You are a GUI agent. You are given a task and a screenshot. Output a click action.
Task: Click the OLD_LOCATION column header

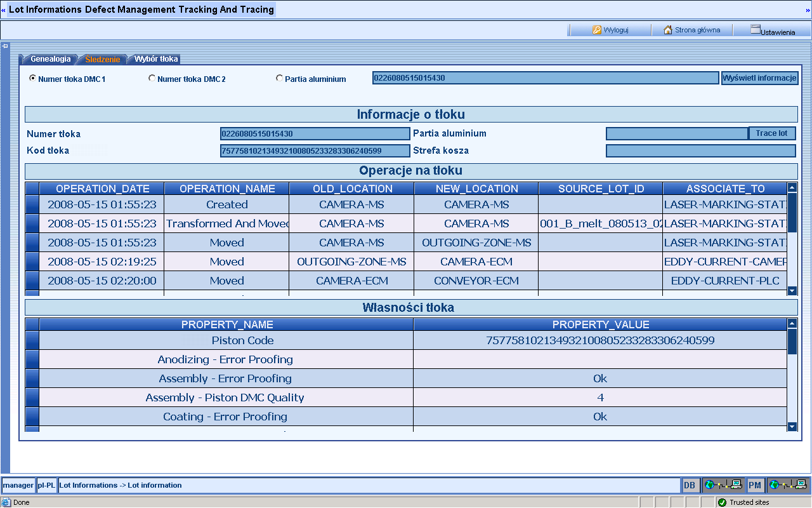coord(352,189)
